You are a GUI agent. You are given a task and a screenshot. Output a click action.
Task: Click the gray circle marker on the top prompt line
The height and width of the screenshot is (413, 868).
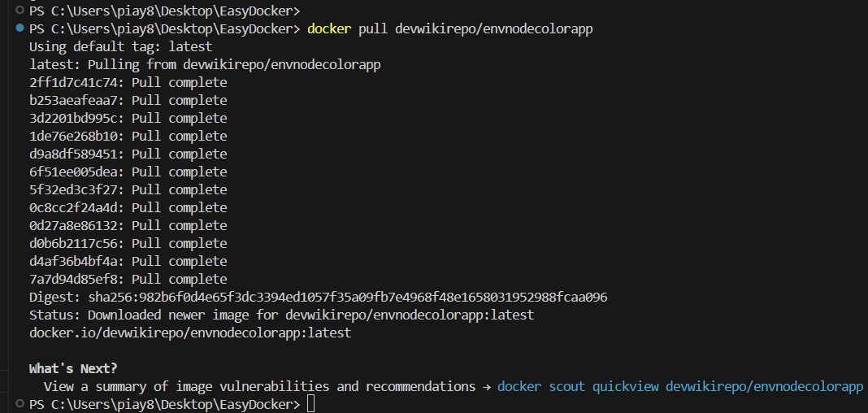(20, 10)
